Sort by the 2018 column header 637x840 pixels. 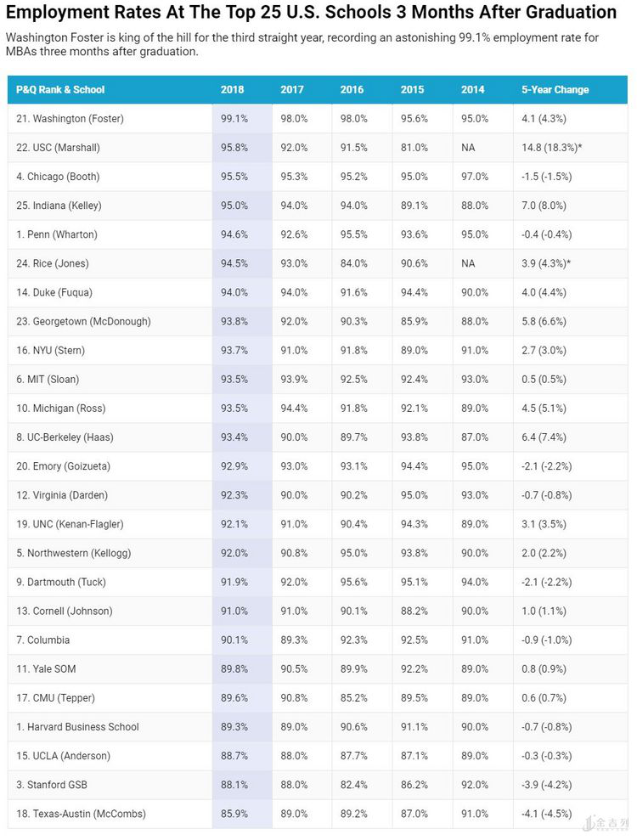232,90
